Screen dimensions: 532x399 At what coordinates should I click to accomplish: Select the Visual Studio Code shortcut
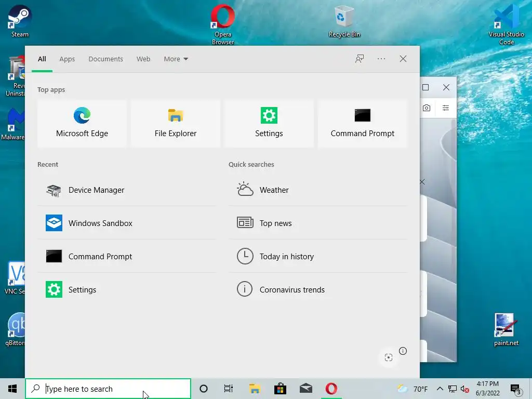coord(506,24)
